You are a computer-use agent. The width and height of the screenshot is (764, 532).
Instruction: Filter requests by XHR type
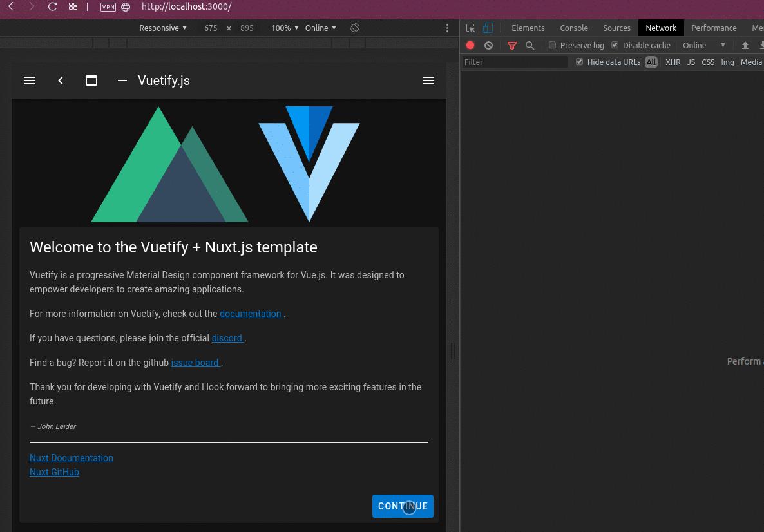[x=673, y=62]
